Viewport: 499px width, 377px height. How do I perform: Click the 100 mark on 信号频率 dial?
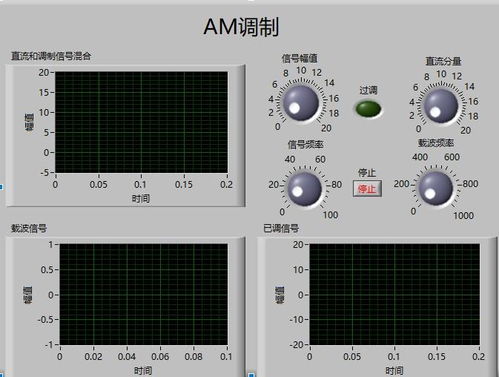(x=330, y=215)
